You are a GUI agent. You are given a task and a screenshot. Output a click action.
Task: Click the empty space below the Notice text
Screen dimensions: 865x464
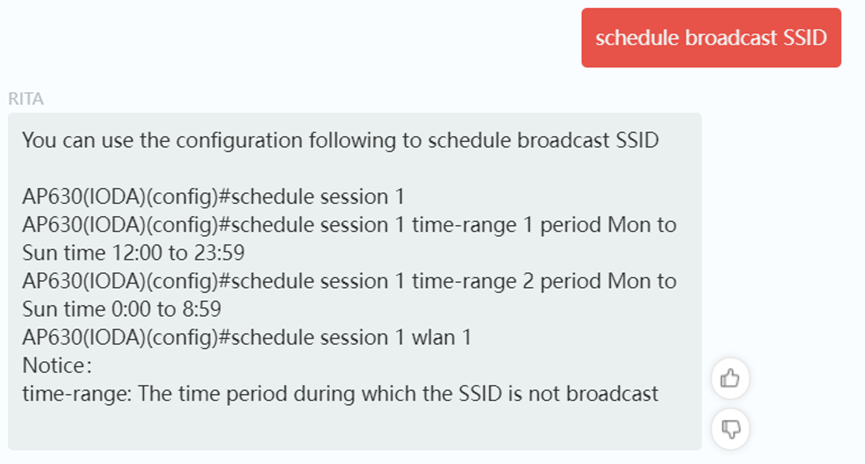(x=353, y=426)
